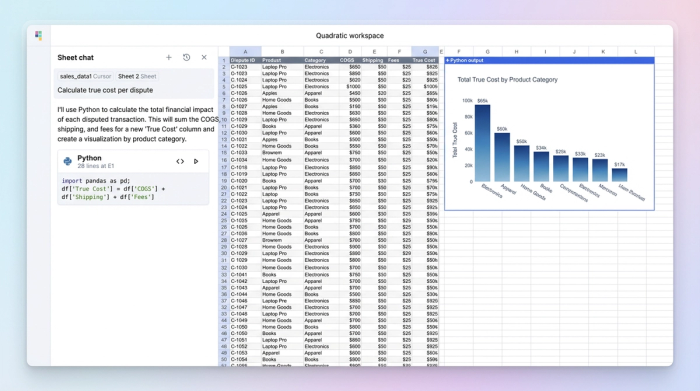Viewport: 700px width, 391px height.
Task: Select the Python output chart header bar
Action: click(x=549, y=60)
